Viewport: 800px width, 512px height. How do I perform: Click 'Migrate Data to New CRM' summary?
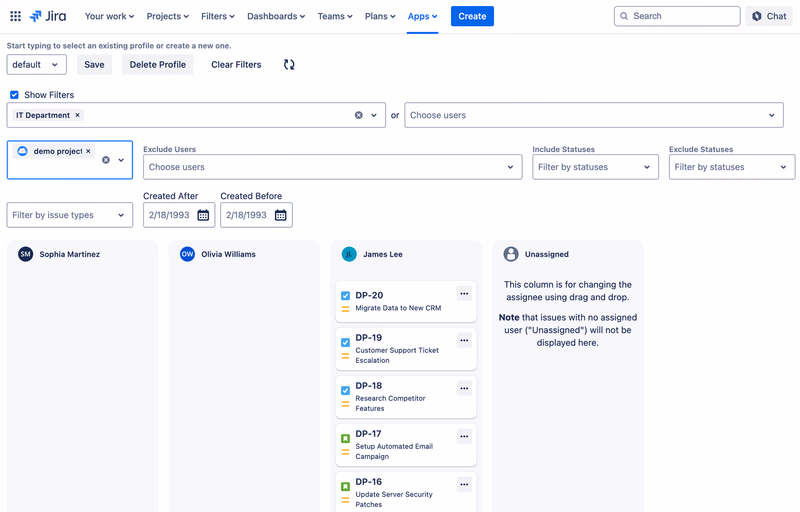(398, 308)
